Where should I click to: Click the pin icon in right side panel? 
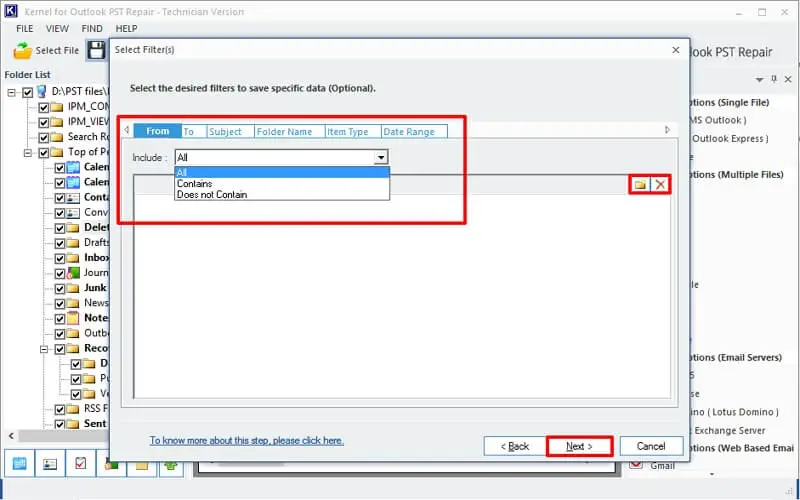tap(774, 79)
